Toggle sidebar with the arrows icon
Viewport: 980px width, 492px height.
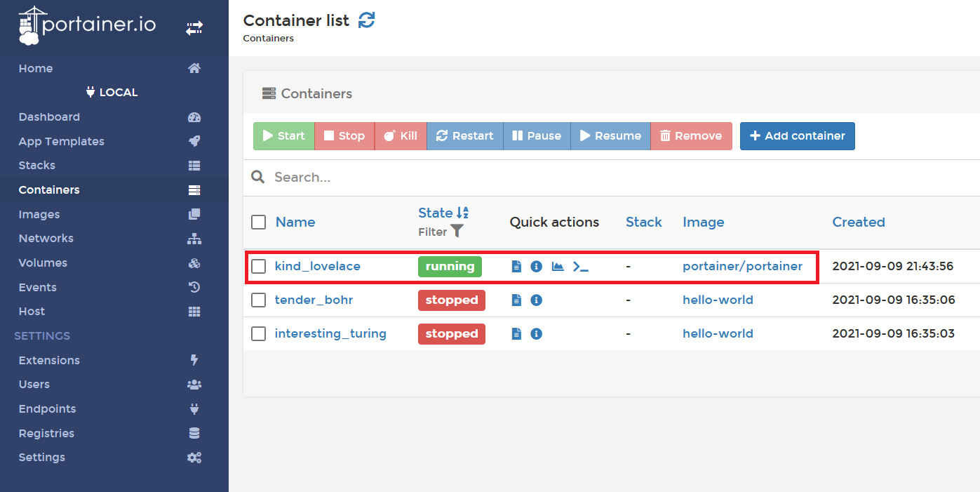click(194, 28)
